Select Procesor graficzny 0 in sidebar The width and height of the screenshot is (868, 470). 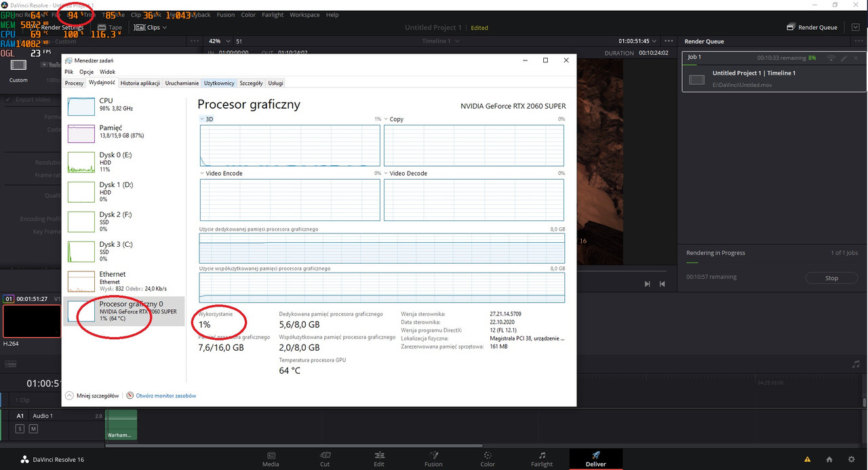(123, 311)
